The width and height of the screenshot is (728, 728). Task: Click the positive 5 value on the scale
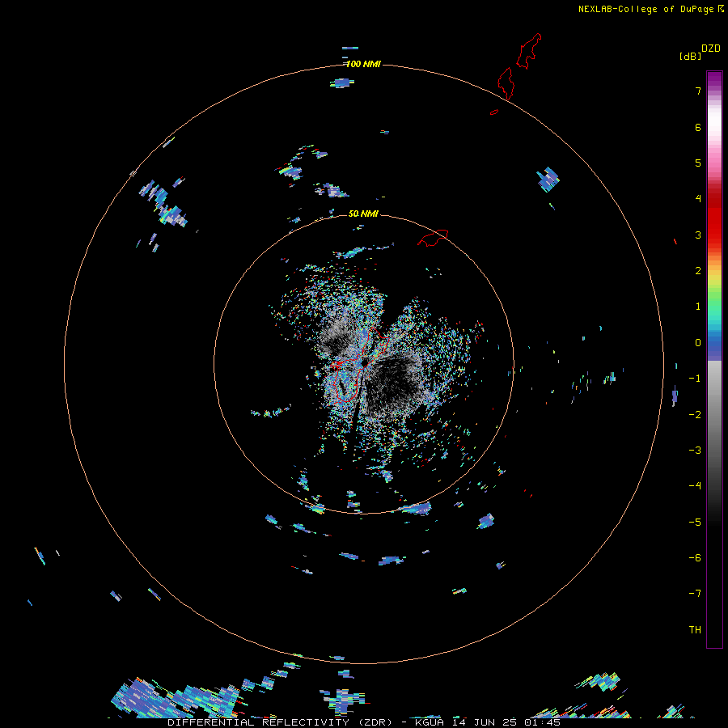point(698,163)
